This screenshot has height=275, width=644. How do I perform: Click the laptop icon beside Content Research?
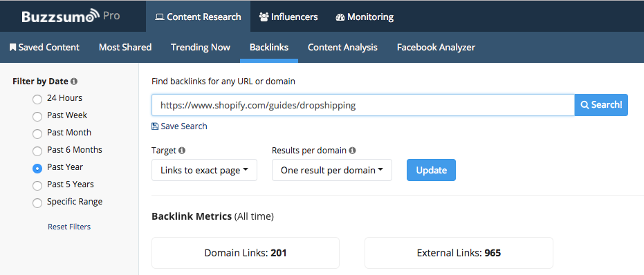[159, 17]
